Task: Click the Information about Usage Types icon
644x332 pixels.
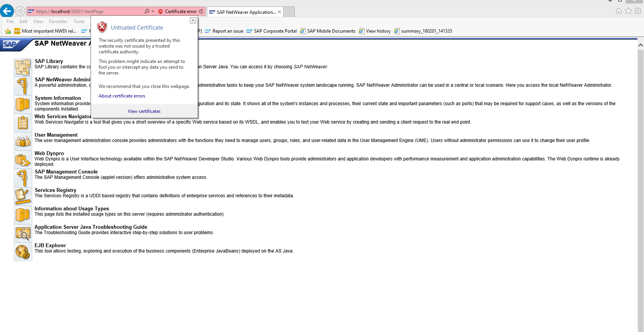Action: tap(23, 215)
